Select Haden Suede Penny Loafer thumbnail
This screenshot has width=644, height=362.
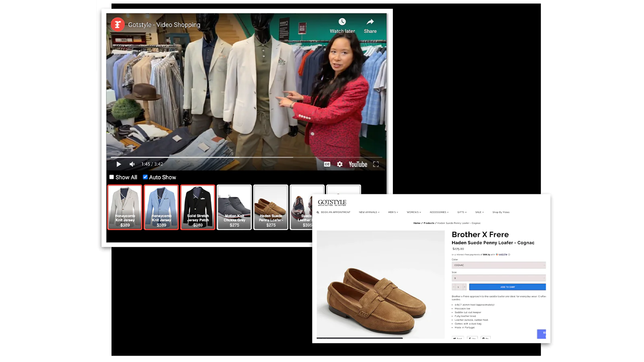pos(271,207)
